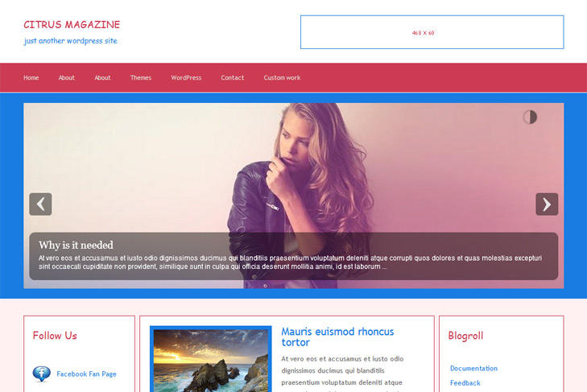Open the Home menu item
This screenshot has height=392, width=587.
click(x=31, y=77)
